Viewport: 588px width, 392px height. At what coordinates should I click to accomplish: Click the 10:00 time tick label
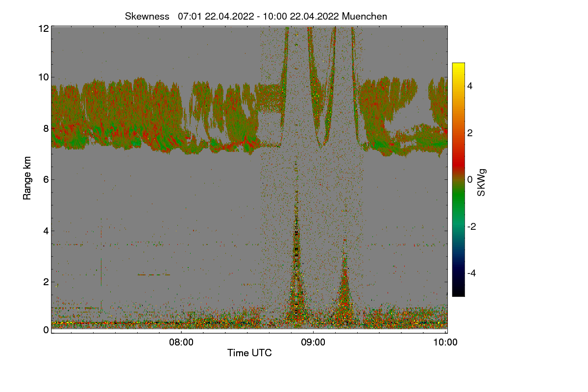(445, 343)
